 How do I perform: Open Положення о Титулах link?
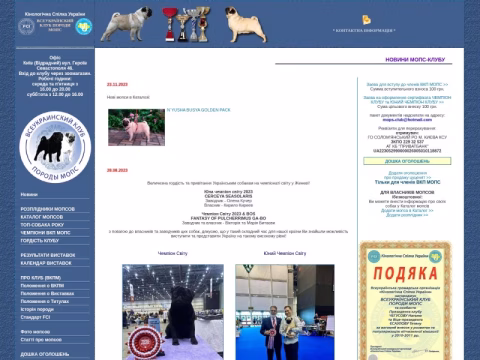pos(45,301)
